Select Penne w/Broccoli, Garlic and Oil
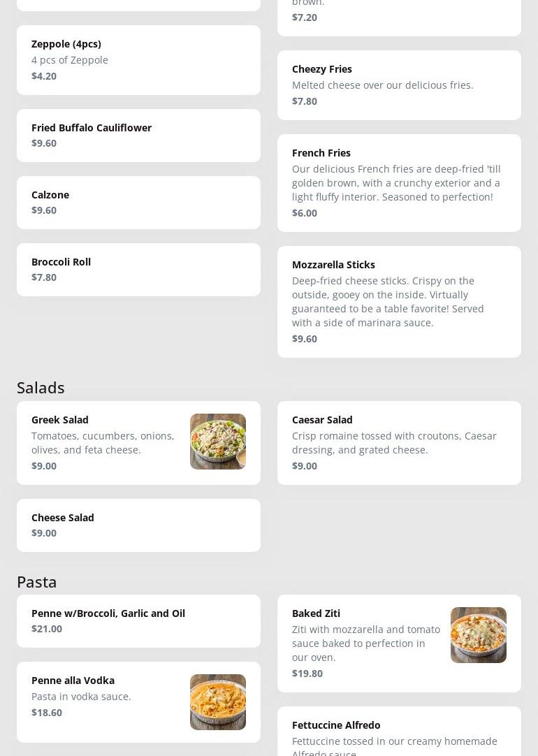Viewport: 538px width, 756px height. pyautogui.click(x=138, y=621)
